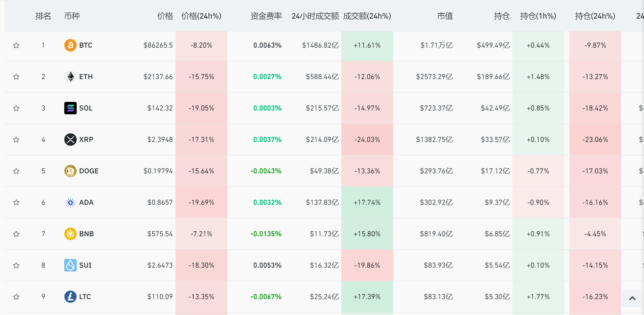
Task: Sort by the 市值 column header
Action: click(445, 16)
